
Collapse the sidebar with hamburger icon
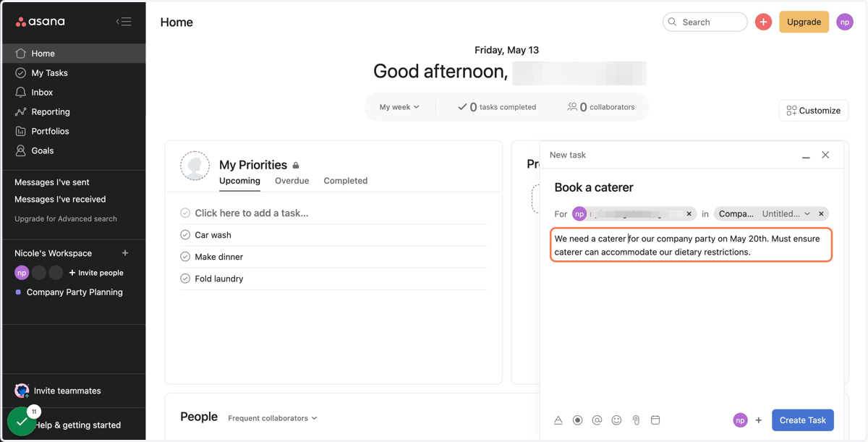[124, 22]
